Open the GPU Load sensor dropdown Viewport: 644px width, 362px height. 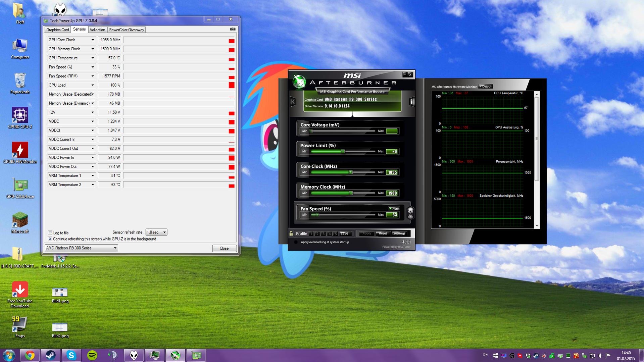(x=93, y=85)
